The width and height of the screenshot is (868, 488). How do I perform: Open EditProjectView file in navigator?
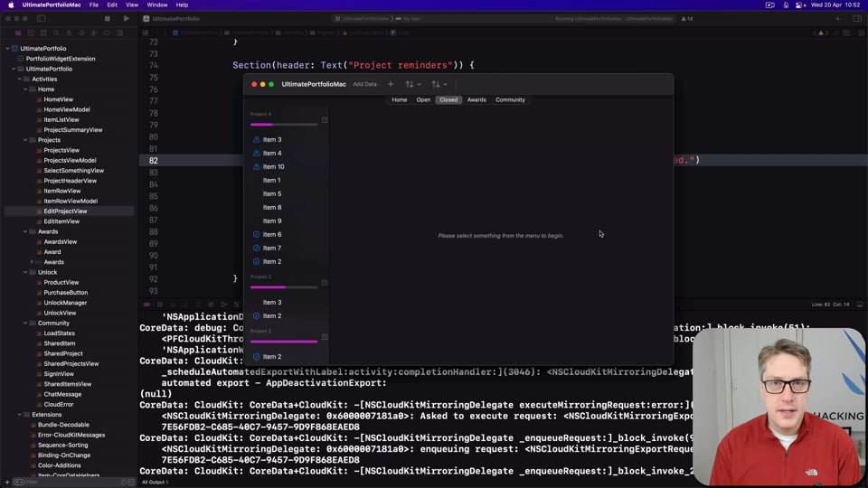(65, 211)
